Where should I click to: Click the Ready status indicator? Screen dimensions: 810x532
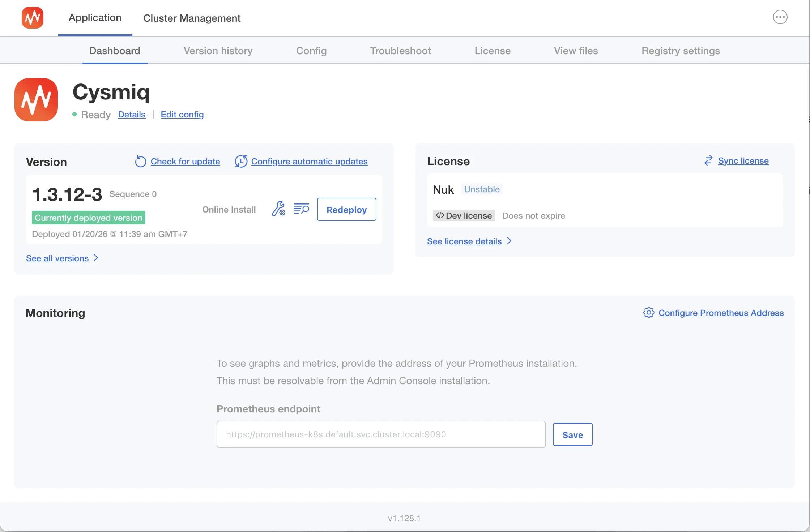coord(91,115)
